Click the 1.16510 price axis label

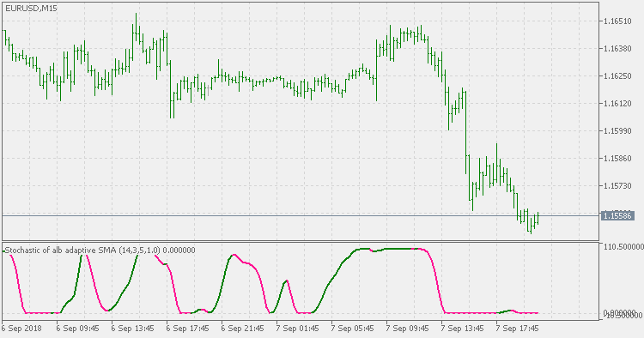[x=617, y=21]
